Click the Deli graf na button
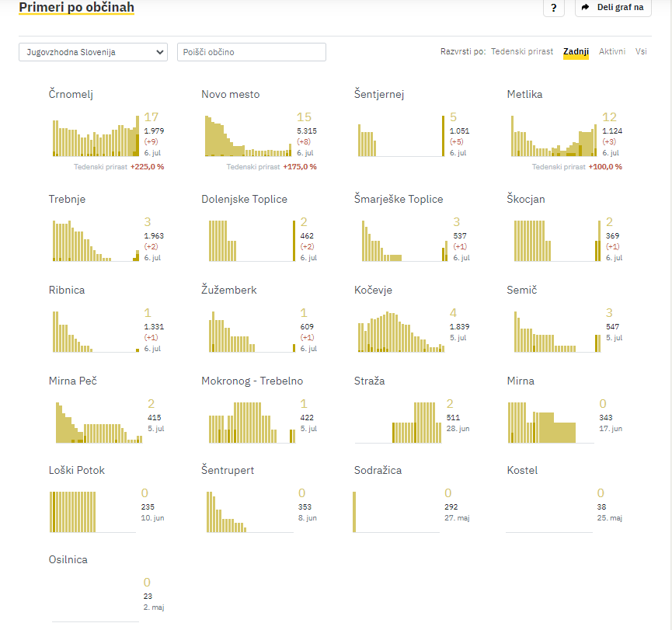 [613, 7]
